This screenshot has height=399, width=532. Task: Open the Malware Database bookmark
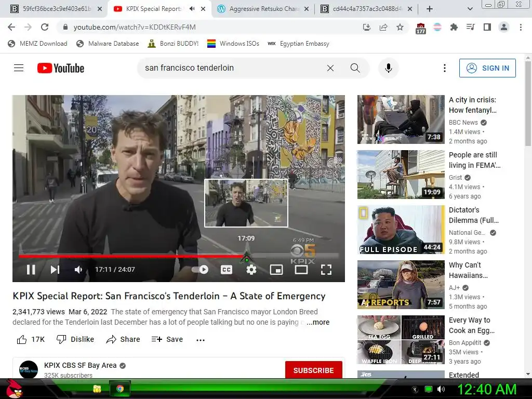coord(108,44)
